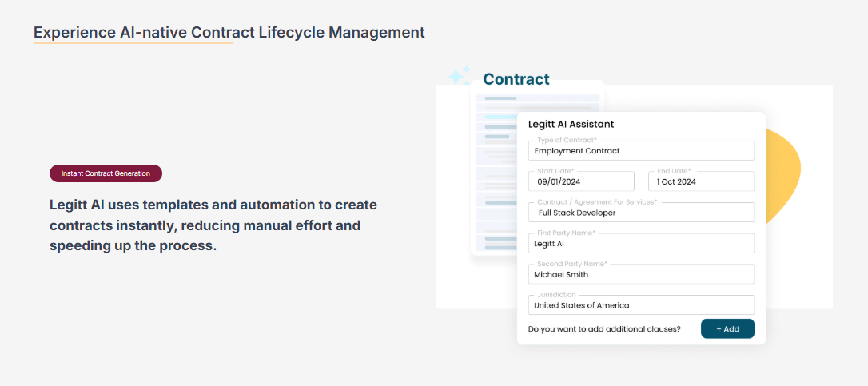Click the "Contract" title above the document
Image resolution: width=868 pixels, height=386 pixels.
pyautogui.click(x=516, y=79)
